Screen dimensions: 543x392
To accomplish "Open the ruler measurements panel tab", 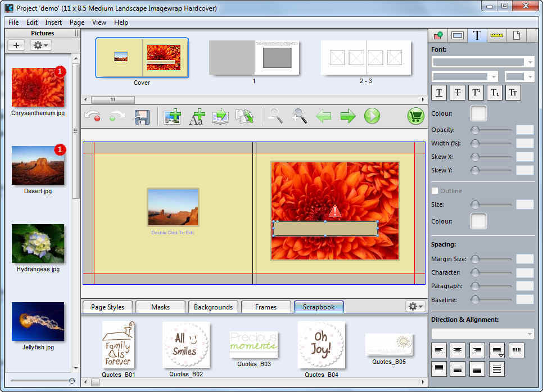I will [x=496, y=35].
